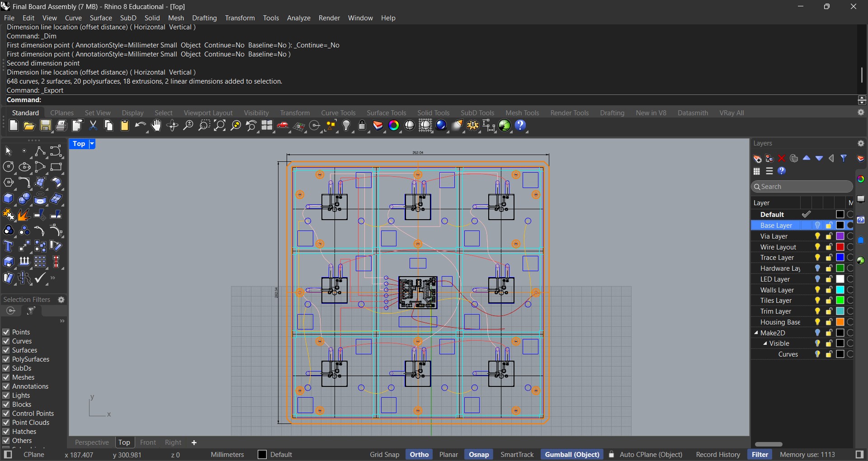Click the Filter status bar button

(x=760, y=454)
